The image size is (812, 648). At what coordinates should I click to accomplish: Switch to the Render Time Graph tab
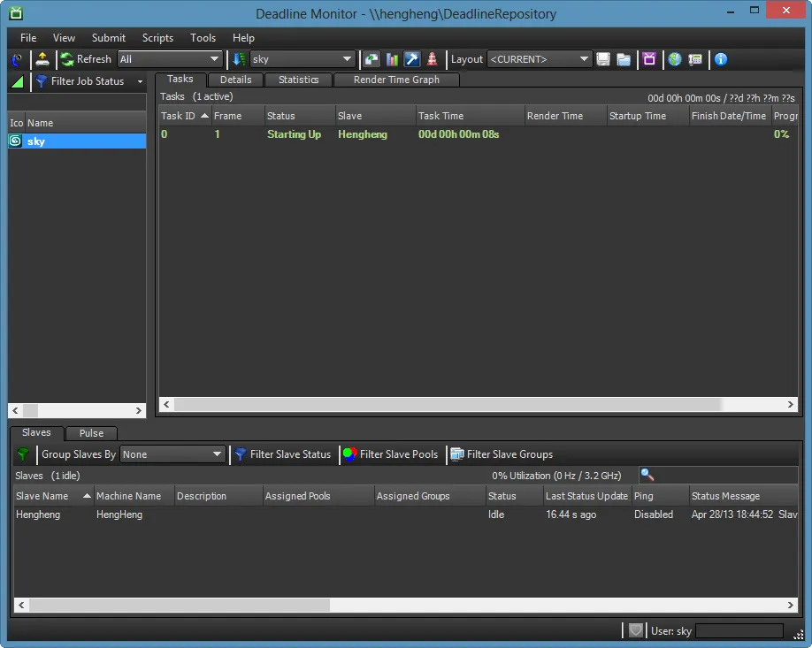click(x=395, y=80)
